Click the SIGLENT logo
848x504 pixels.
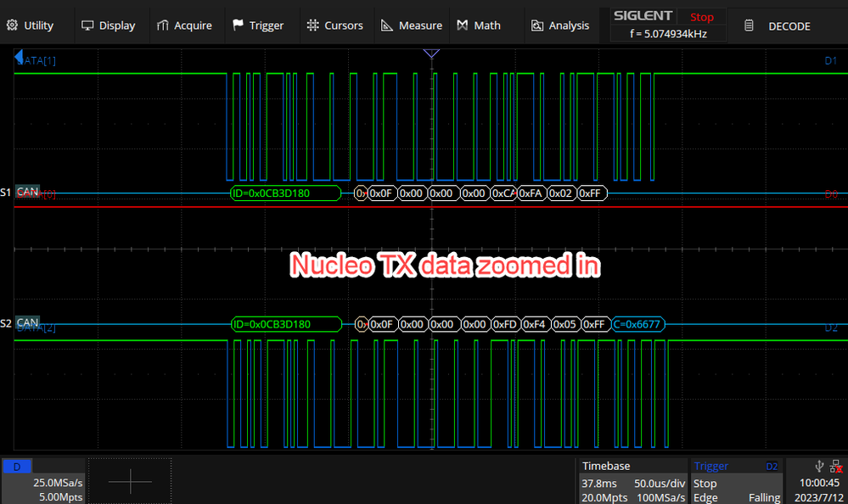643,16
